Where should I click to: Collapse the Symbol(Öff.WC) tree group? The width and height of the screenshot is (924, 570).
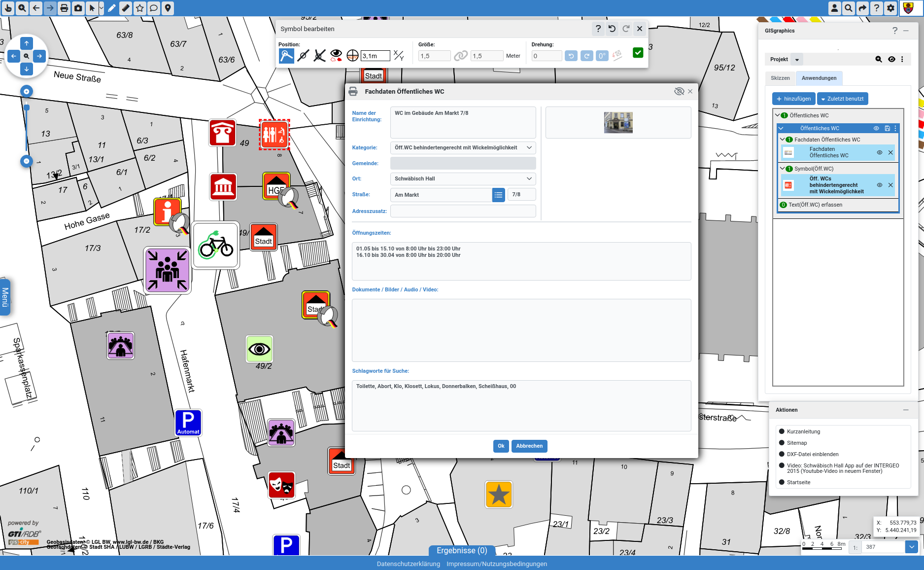[x=782, y=169]
